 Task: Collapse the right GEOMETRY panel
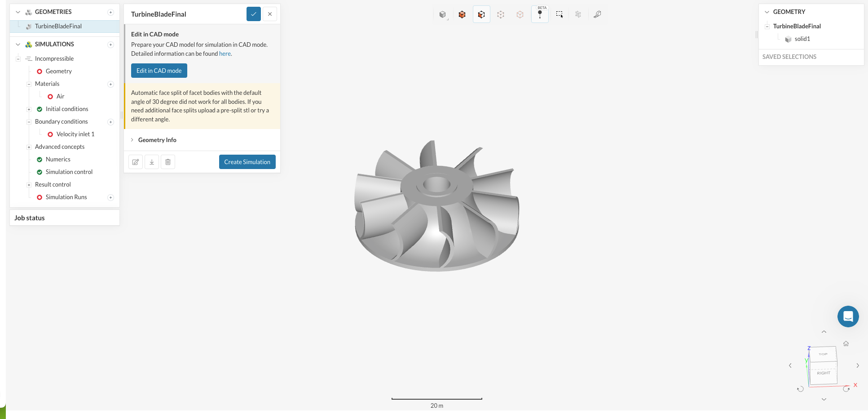(767, 12)
